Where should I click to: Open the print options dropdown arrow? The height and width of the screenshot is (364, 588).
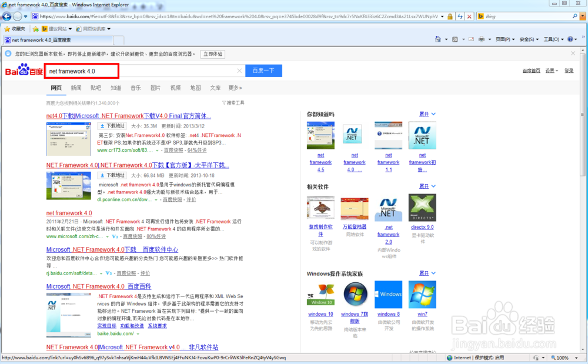coord(490,39)
